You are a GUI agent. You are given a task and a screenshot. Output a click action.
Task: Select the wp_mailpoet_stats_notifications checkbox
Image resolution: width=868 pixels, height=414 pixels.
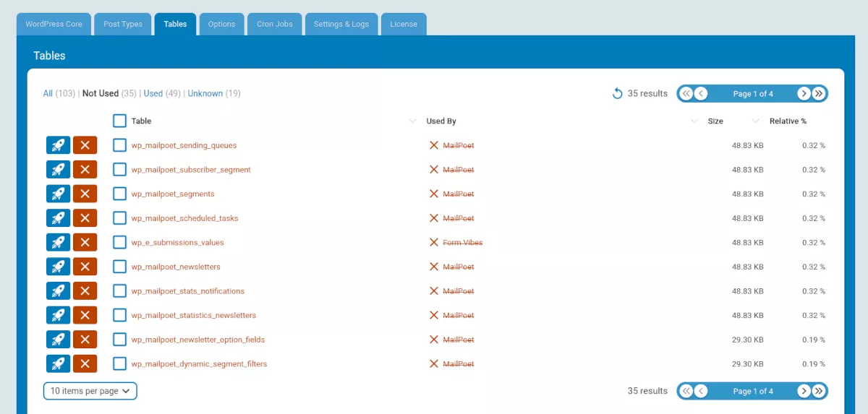[x=119, y=291]
